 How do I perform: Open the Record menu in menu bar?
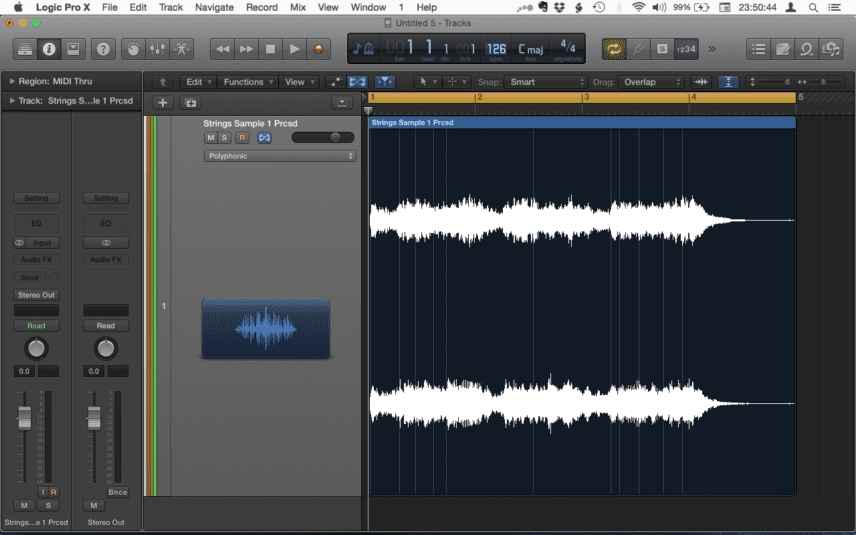[x=261, y=7]
